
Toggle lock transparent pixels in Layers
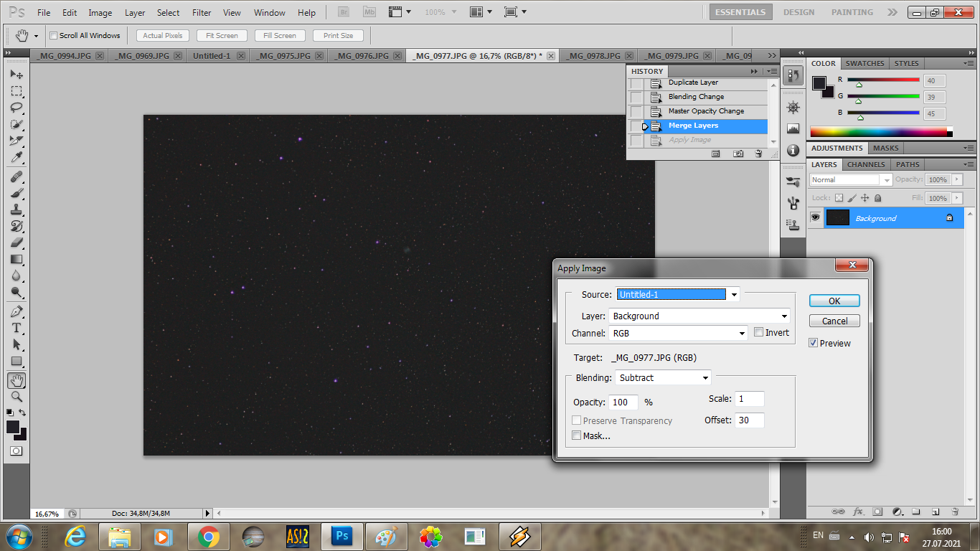[839, 198]
